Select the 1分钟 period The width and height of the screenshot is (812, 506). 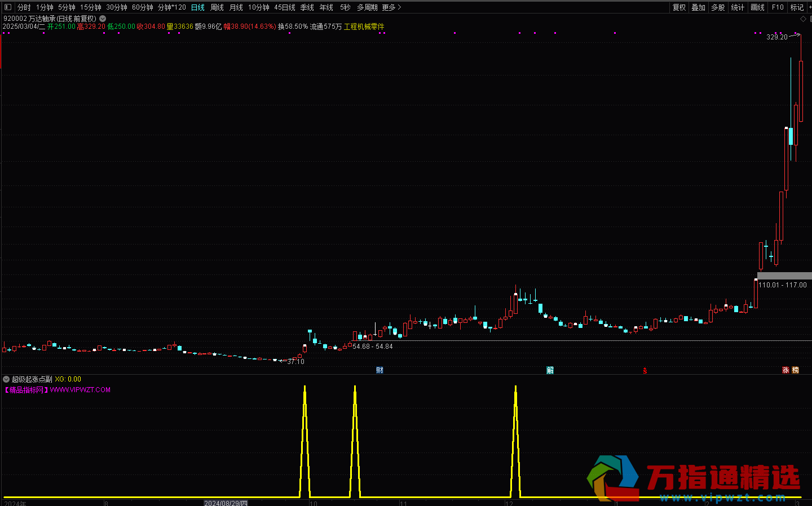click(45, 7)
